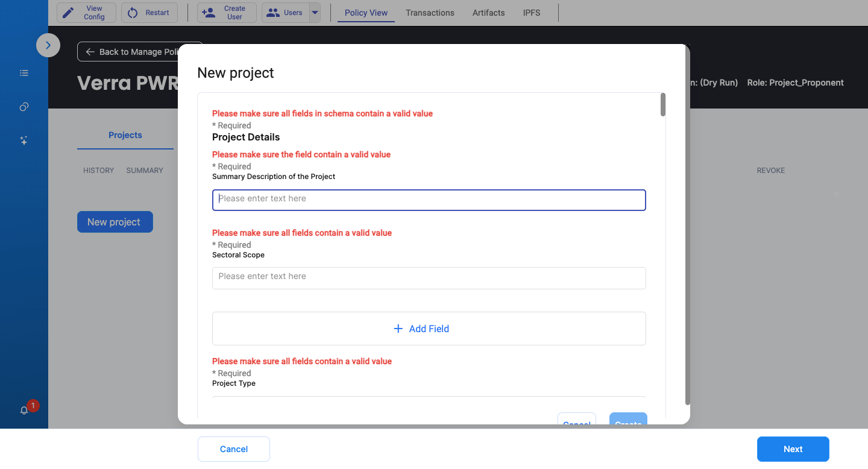
Task: Open the list icon in left sidebar
Action: pos(24,73)
